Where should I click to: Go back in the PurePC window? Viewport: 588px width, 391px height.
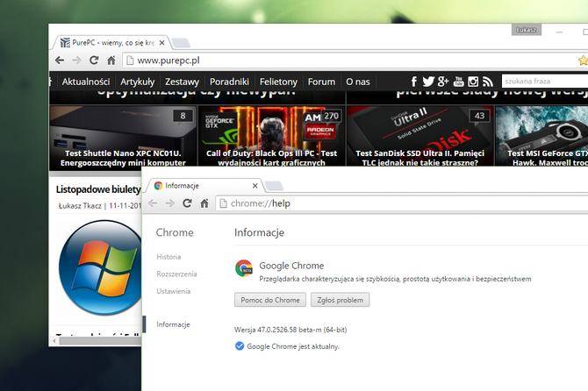point(60,60)
